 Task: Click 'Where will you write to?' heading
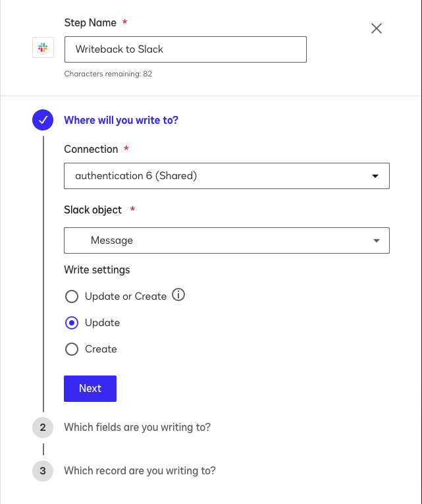tap(121, 120)
